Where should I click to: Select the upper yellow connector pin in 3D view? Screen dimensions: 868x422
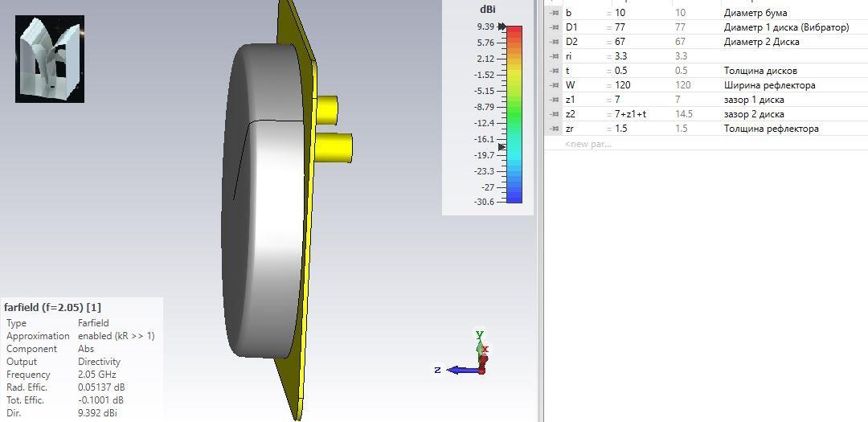[326, 109]
